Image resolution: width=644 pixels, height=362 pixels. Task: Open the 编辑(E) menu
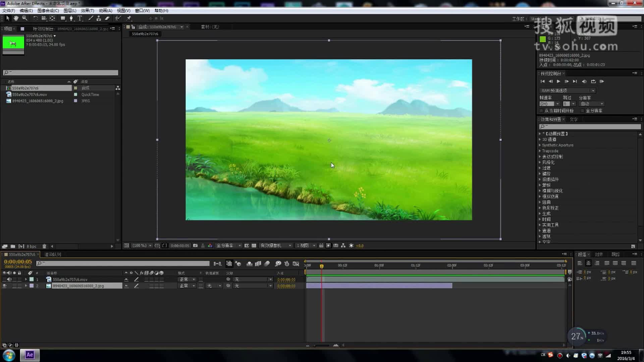point(26,11)
